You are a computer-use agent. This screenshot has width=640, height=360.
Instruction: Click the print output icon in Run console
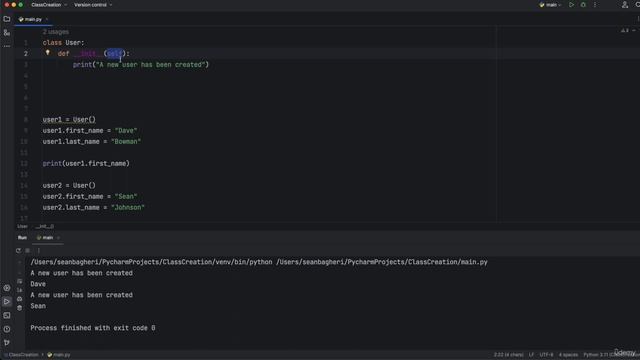click(x=20, y=299)
